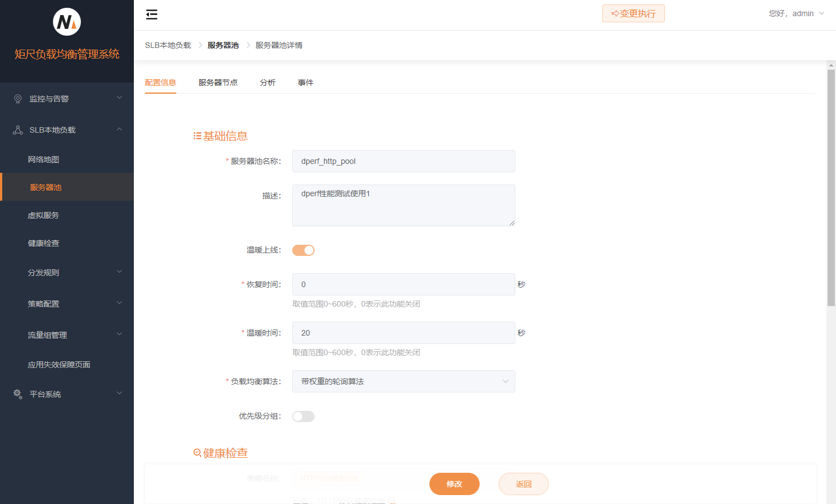This screenshot has height=504, width=836.
Task: Click the 服务器池名称 input field
Action: tap(403, 161)
